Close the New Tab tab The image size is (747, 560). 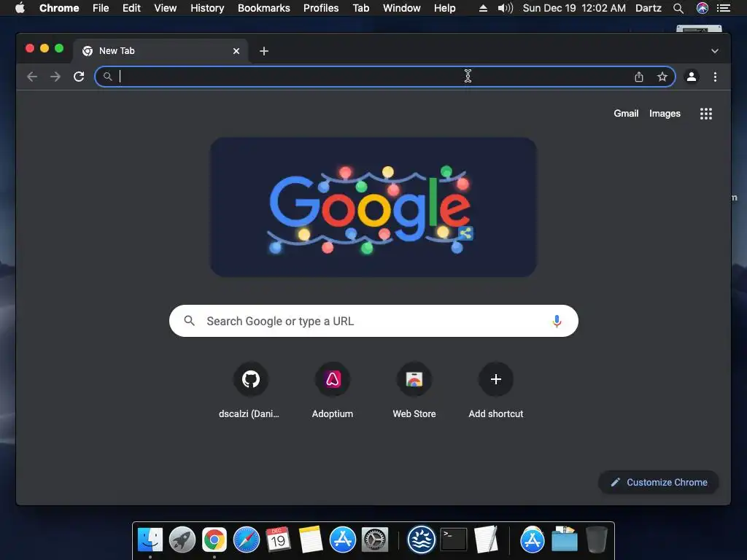[236, 51]
